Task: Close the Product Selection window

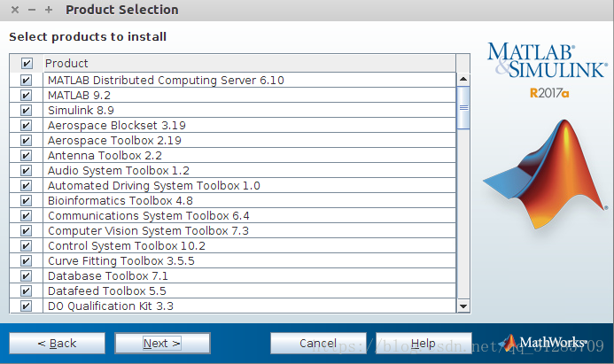Action: [x=15, y=10]
